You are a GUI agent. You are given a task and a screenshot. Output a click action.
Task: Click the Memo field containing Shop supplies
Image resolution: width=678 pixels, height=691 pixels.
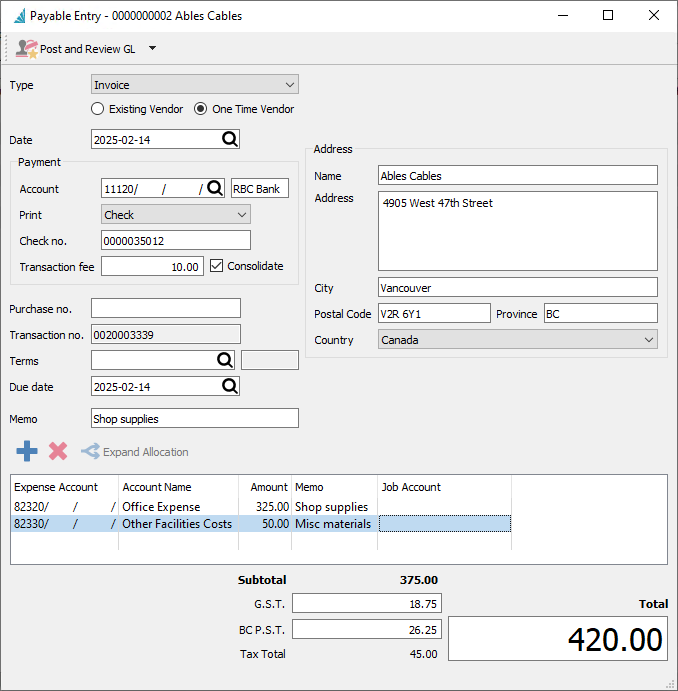[x=195, y=418]
